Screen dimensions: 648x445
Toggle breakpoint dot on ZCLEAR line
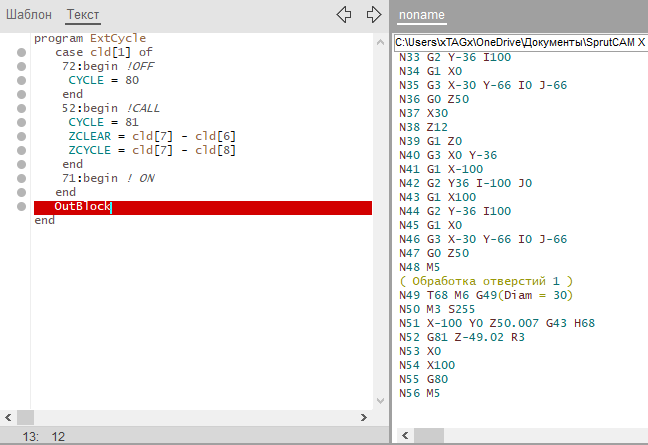(x=21, y=136)
